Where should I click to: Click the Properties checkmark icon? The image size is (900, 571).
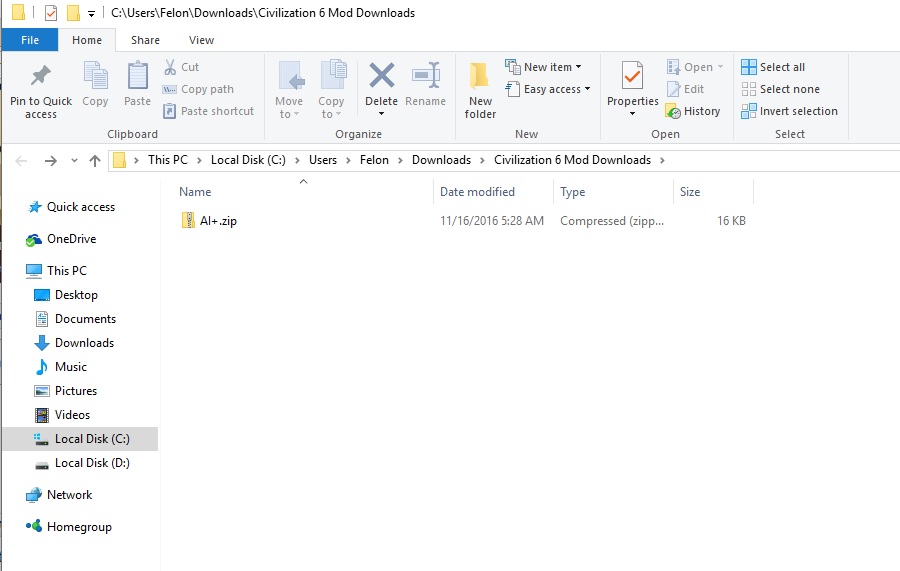(633, 75)
